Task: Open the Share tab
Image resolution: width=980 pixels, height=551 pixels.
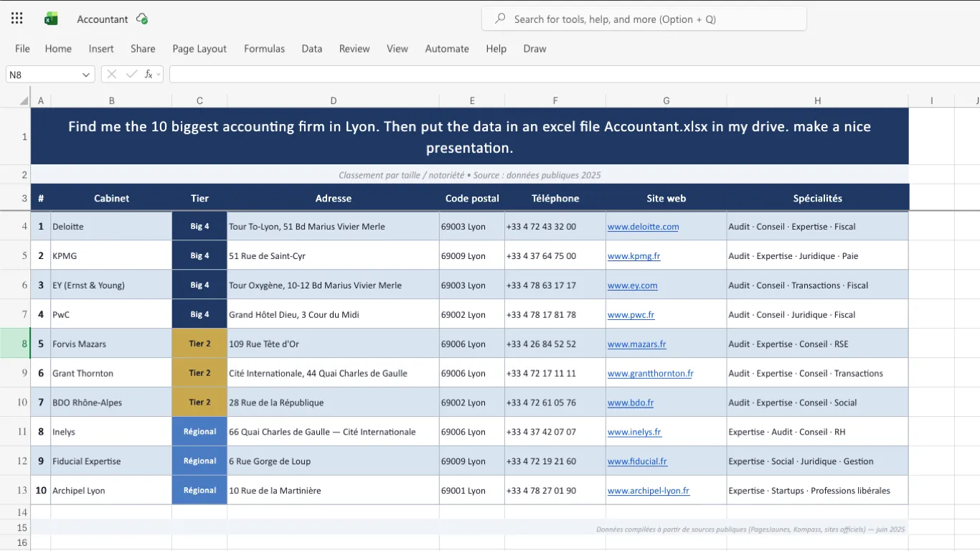Action: (x=143, y=49)
